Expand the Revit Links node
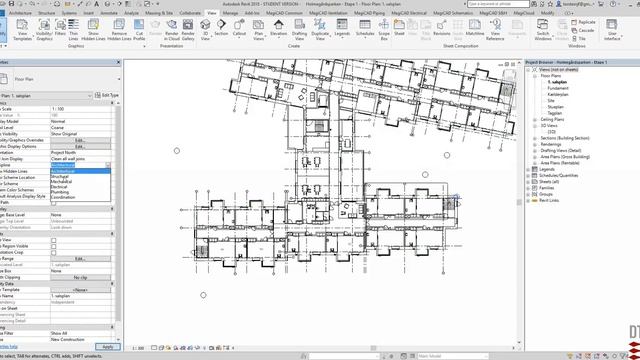The width and height of the screenshot is (640, 360). (x=528, y=200)
